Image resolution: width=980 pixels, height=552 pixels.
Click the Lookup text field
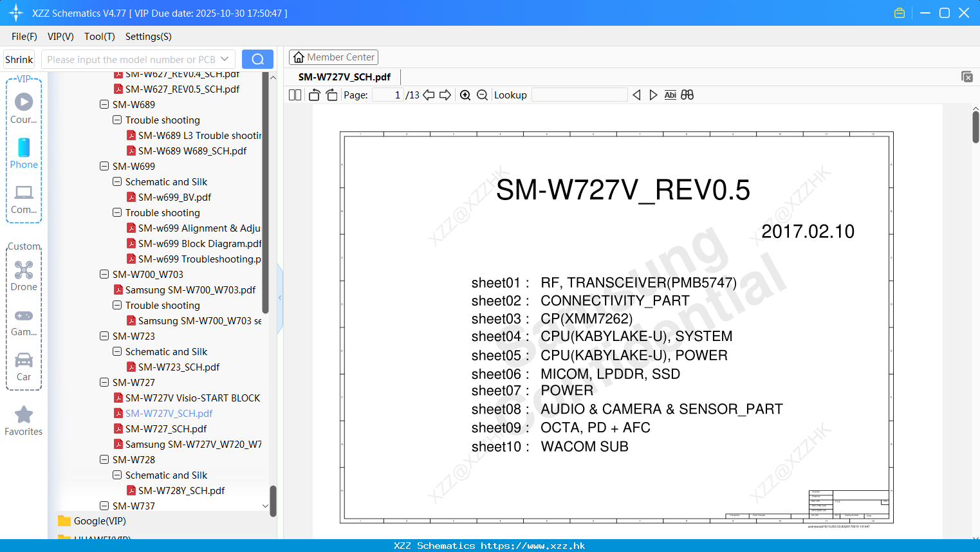(x=580, y=95)
